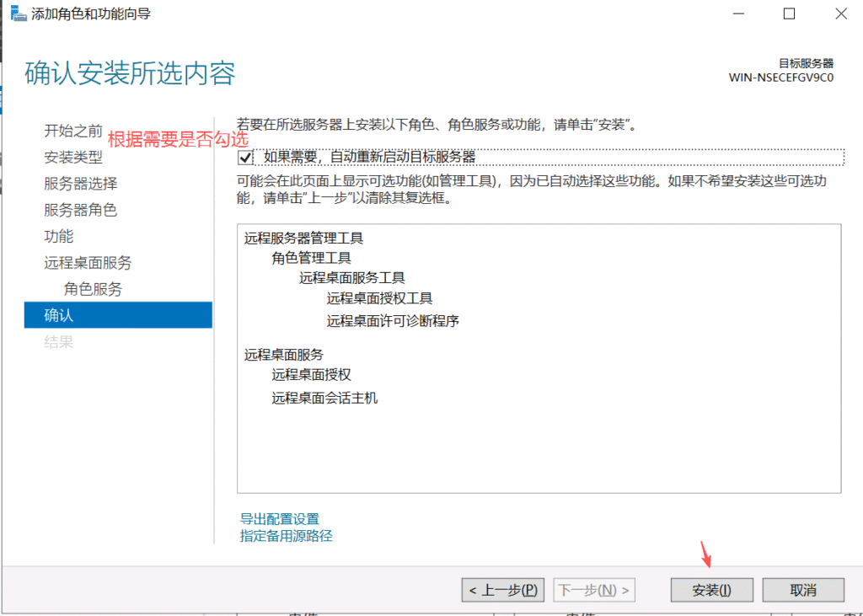The width and height of the screenshot is (863, 616).
Task: Select 安装类型 in the sidebar
Action: pos(73,158)
